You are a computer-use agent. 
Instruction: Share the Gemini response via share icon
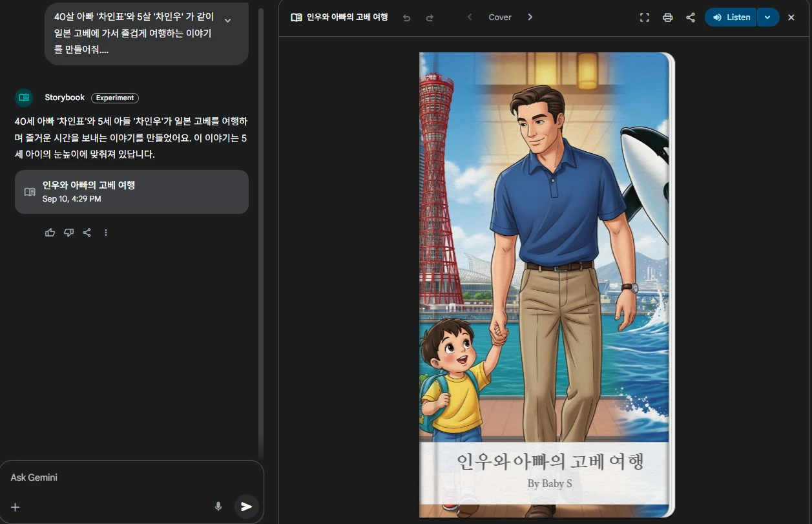tap(87, 233)
